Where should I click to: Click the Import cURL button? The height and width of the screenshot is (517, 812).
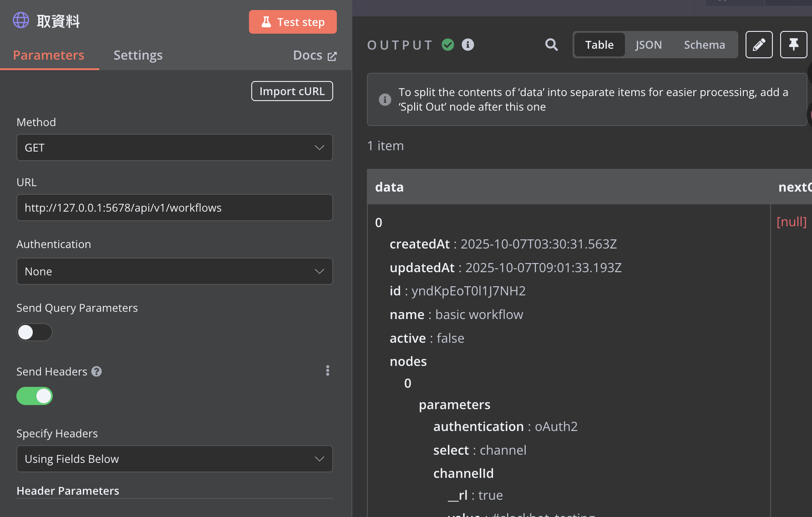tap(292, 91)
